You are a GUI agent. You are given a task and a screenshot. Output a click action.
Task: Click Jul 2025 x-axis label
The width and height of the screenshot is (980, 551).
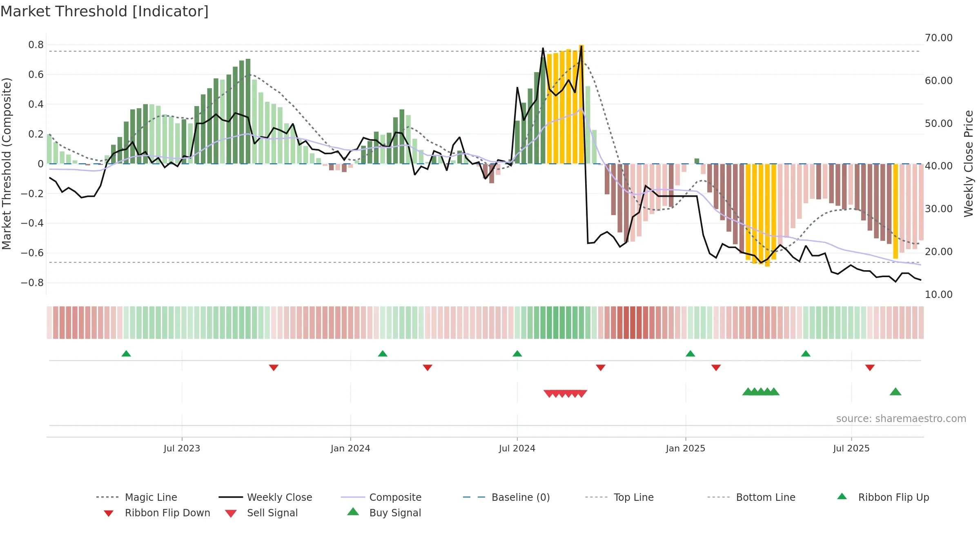click(x=851, y=448)
